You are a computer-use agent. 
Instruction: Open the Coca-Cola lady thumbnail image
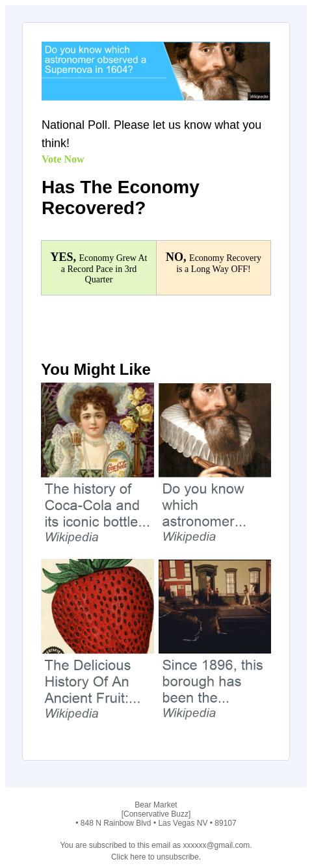97,430
